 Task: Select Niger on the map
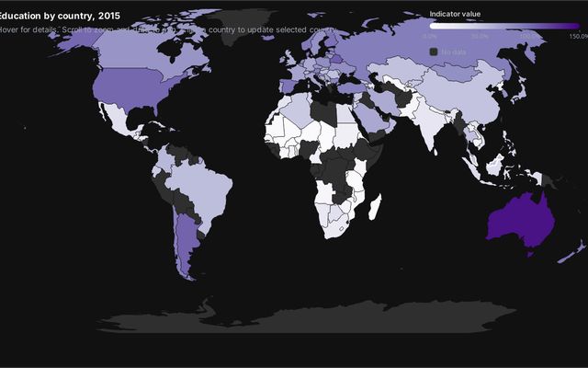pos(310,133)
